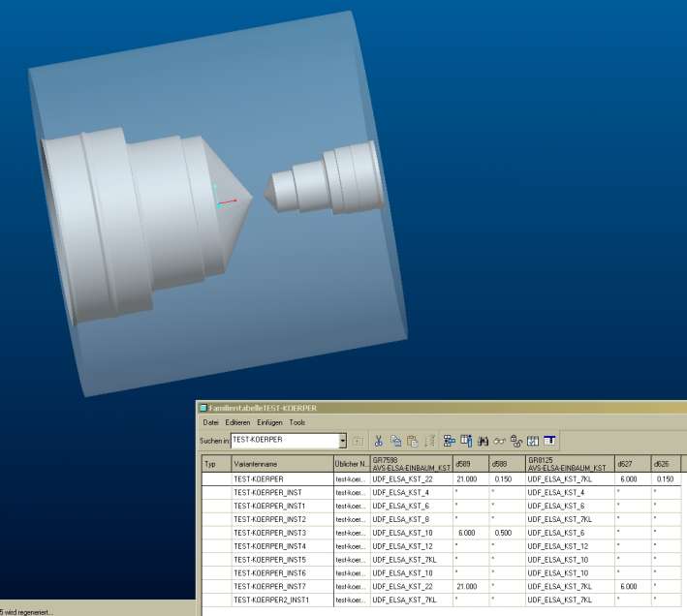Click the Variantenname column header

[x=282, y=464]
